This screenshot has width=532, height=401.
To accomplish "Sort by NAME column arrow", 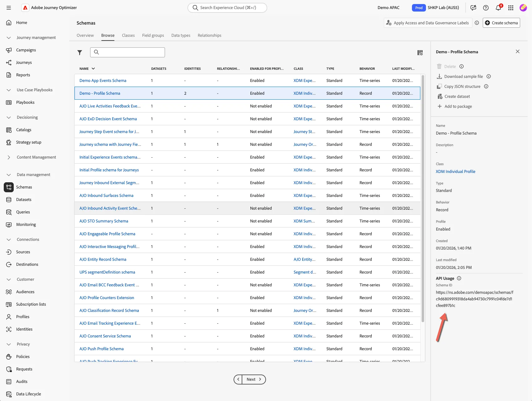I will point(93,69).
